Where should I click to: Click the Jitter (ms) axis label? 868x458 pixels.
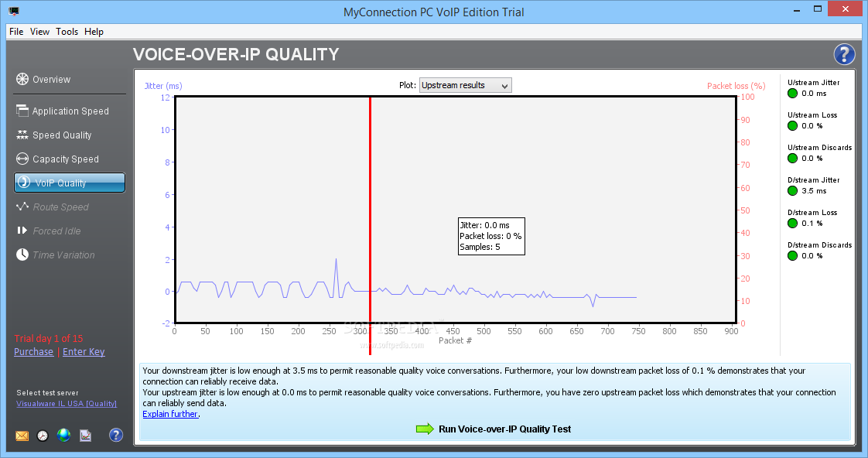163,86
